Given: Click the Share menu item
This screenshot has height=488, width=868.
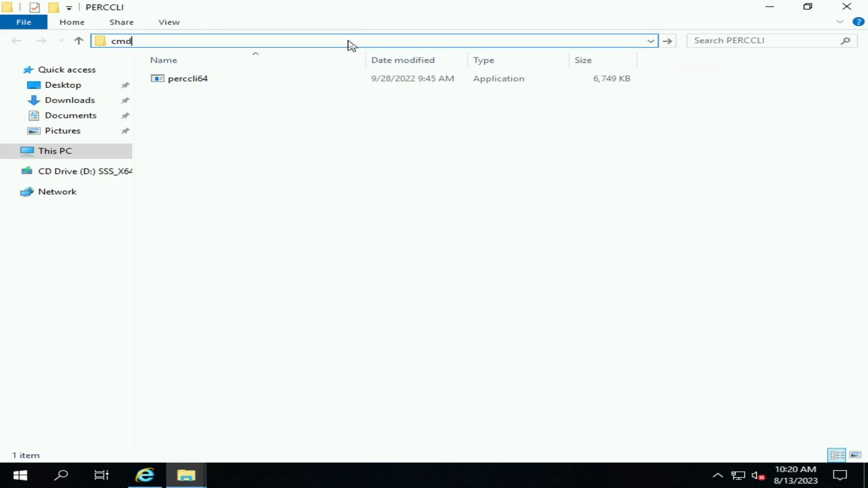Looking at the screenshot, I should pyautogui.click(x=122, y=22).
